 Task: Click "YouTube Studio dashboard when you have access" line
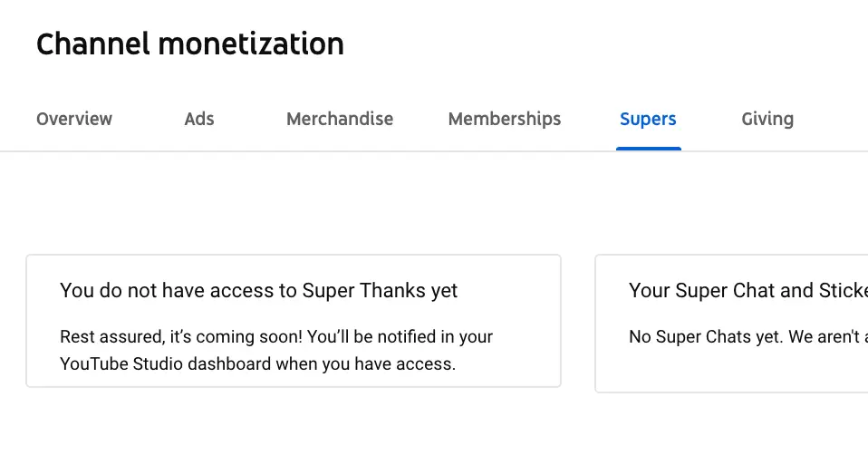click(x=257, y=364)
